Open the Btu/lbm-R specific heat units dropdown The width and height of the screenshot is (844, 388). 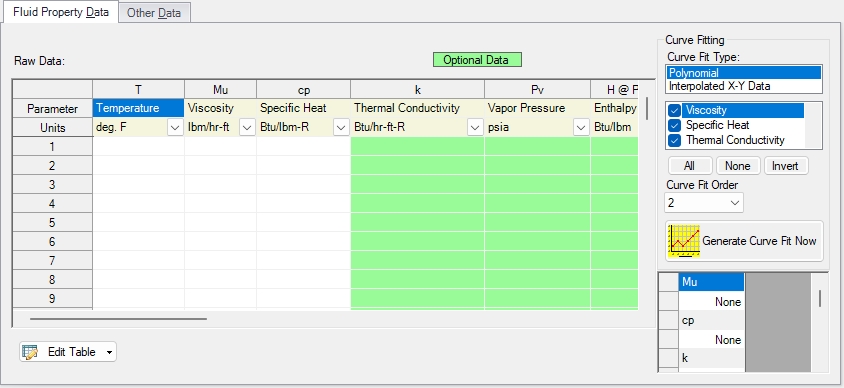pyautogui.click(x=341, y=128)
